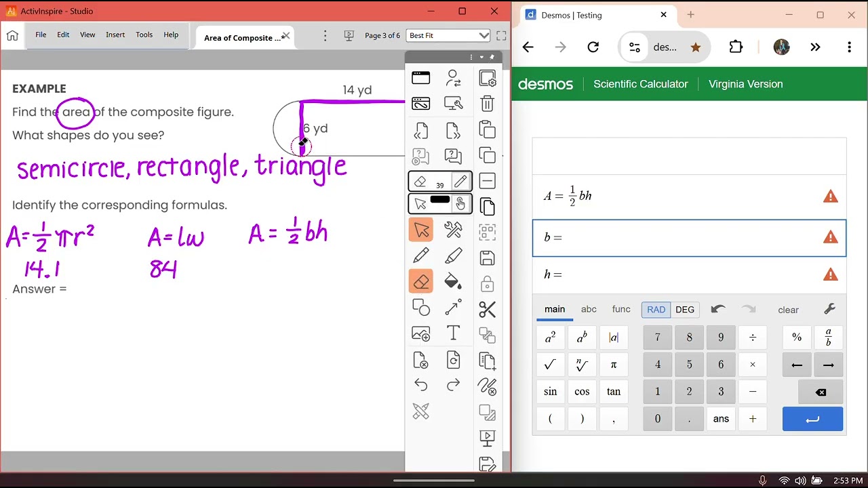This screenshot has height=488, width=868.
Task: Open the Switch Profile person icon
Action: [x=454, y=79]
